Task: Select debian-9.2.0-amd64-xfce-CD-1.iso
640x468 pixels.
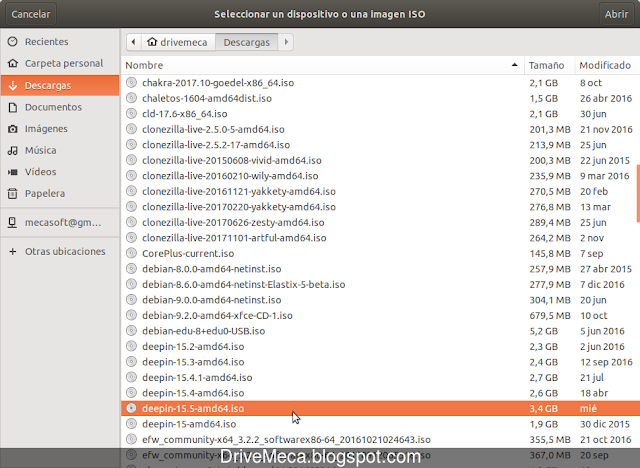Action: 380,315
